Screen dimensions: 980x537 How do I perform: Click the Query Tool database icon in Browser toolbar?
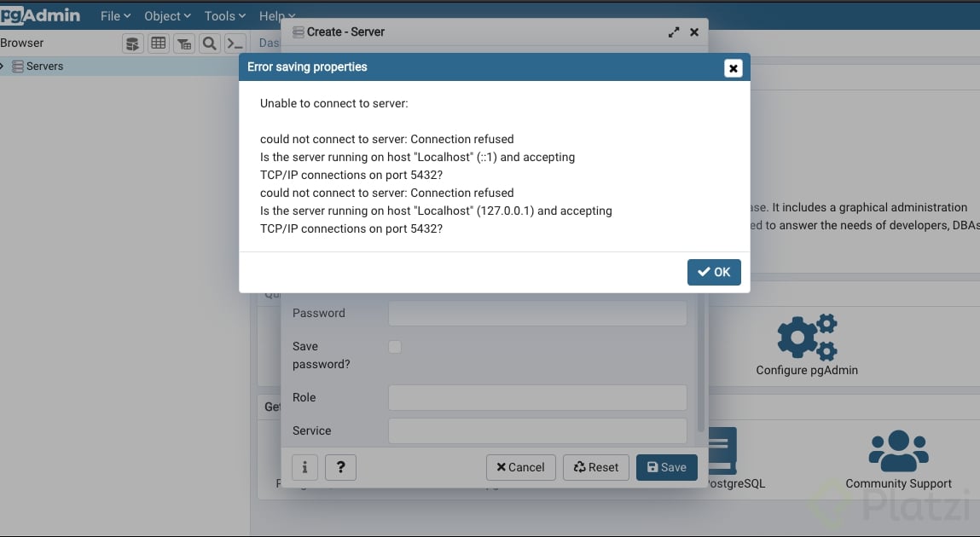[x=132, y=43]
